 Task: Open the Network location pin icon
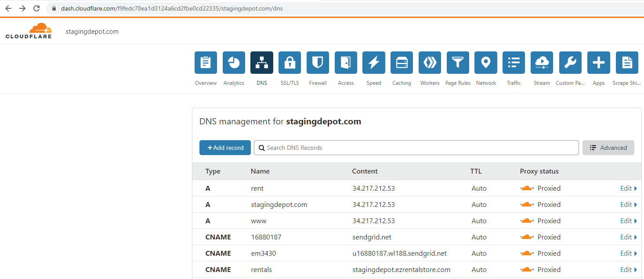click(486, 62)
